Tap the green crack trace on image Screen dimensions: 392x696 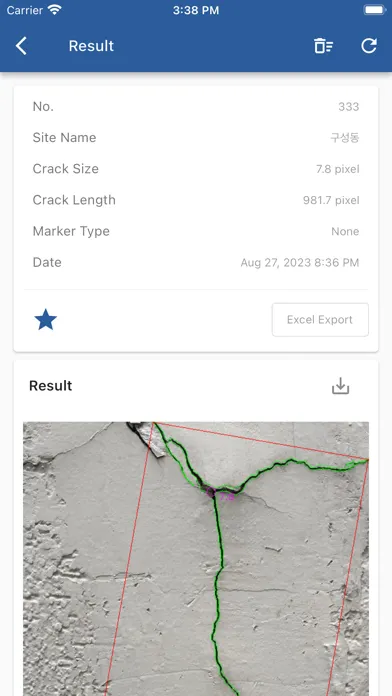(217, 577)
